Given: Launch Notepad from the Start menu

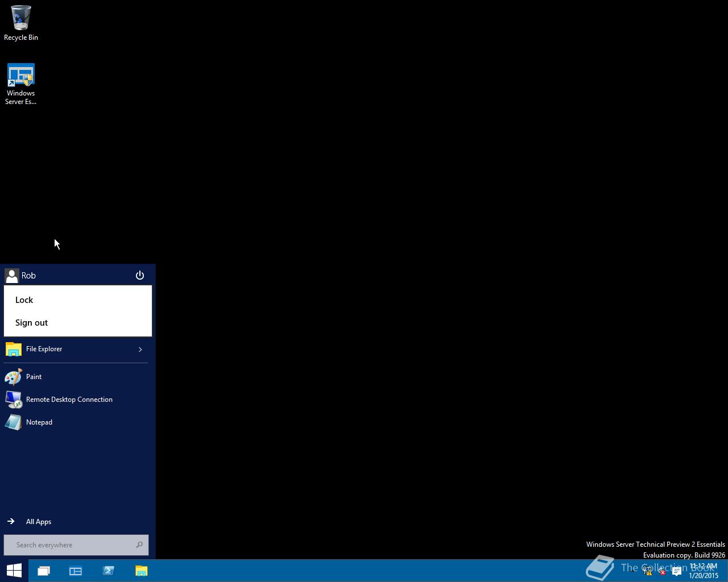Looking at the screenshot, I should (x=76, y=422).
